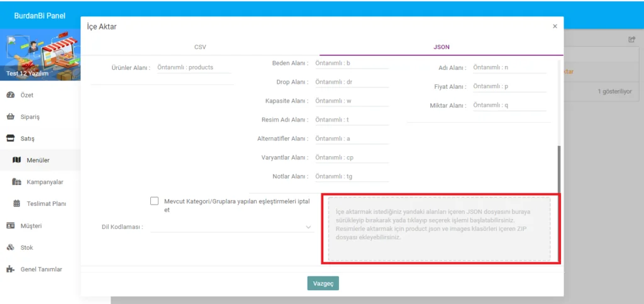
Task: Switch to the CSV tab
Action: tap(200, 47)
